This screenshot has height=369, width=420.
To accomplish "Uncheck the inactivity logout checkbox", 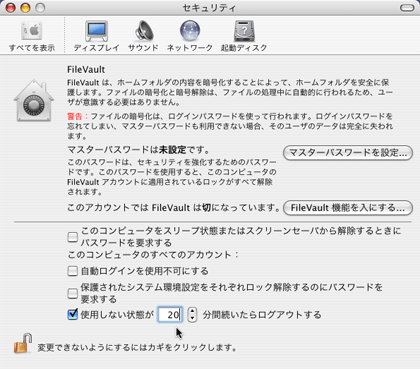I will (x=72, y=314).
